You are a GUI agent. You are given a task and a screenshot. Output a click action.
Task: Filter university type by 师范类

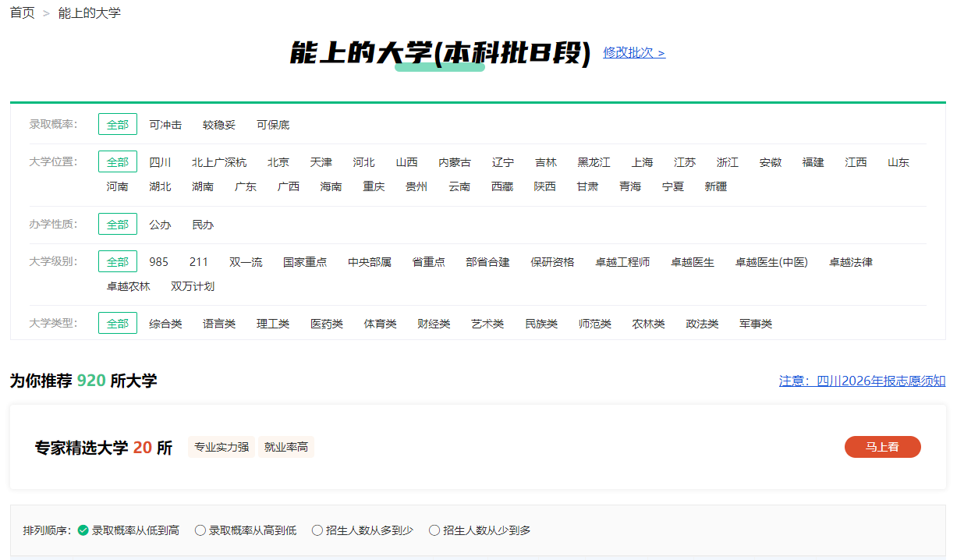coord(595,324)
